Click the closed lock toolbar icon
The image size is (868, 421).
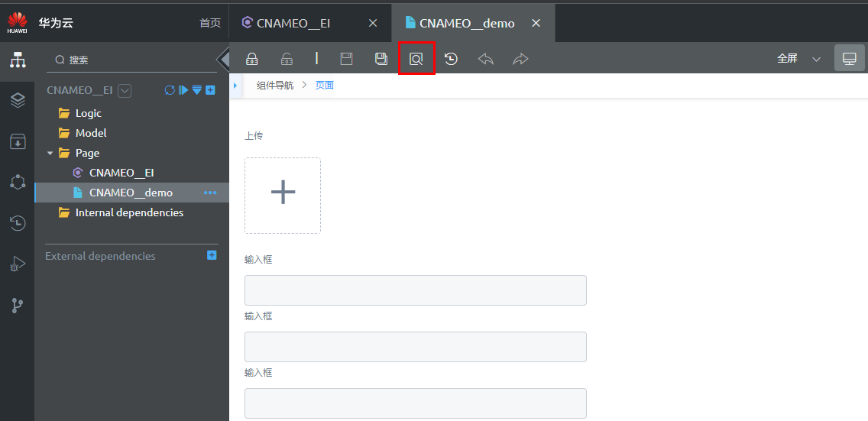tap(252, 59)
